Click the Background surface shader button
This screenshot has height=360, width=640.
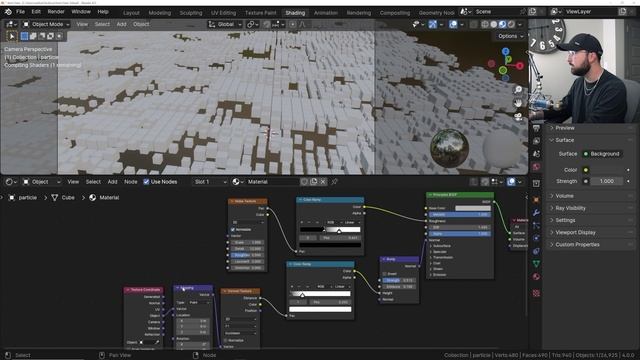click(x=602, y=154)
